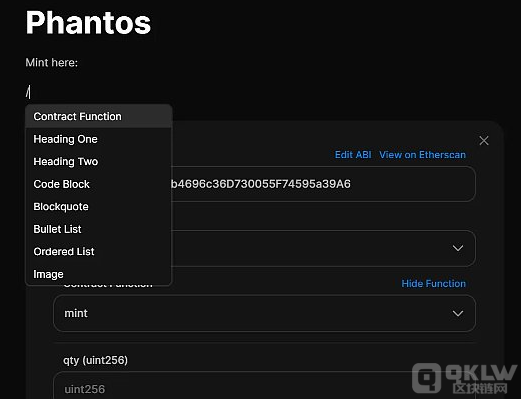This screenshot has height=399, width=521.
Task: Click the Phantos page title
Action: 88,23
